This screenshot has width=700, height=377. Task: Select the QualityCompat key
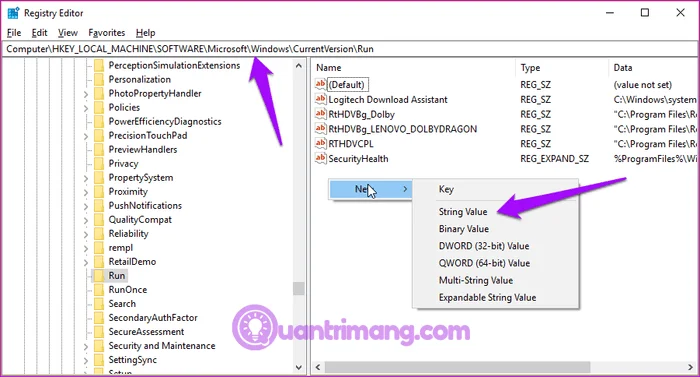[140, 220]
